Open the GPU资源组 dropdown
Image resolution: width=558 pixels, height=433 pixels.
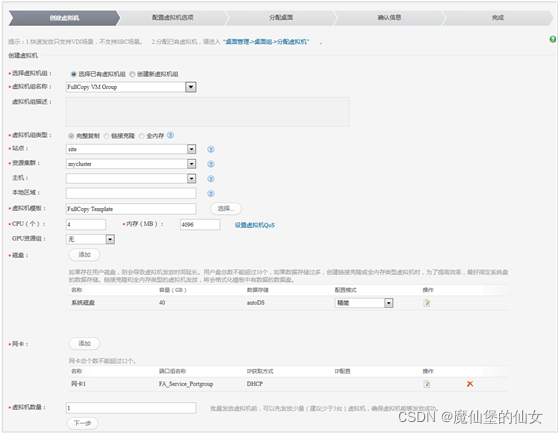coord(110,239)
